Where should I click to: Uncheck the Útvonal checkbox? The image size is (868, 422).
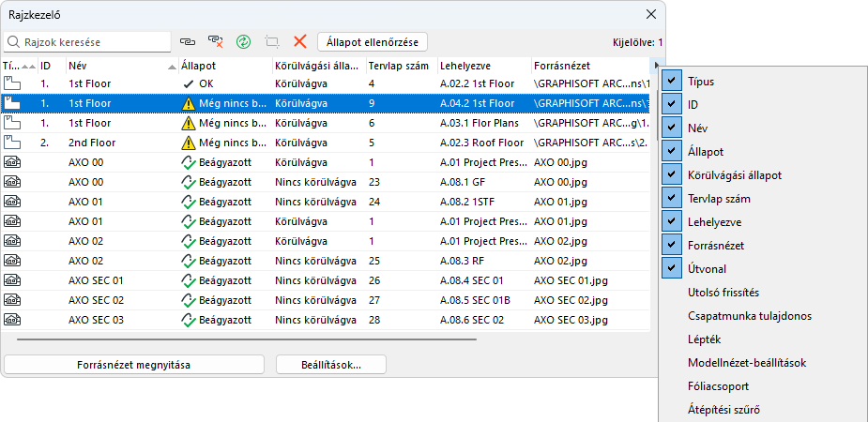[672, 268]
